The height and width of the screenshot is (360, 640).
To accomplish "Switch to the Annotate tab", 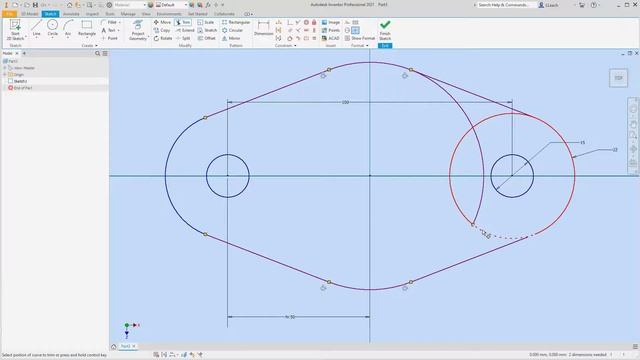I will 71,14.
